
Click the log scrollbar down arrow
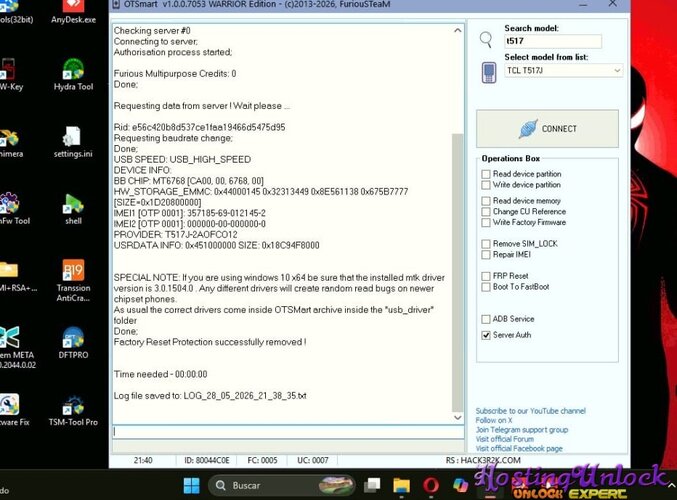[x=457, y=418]
